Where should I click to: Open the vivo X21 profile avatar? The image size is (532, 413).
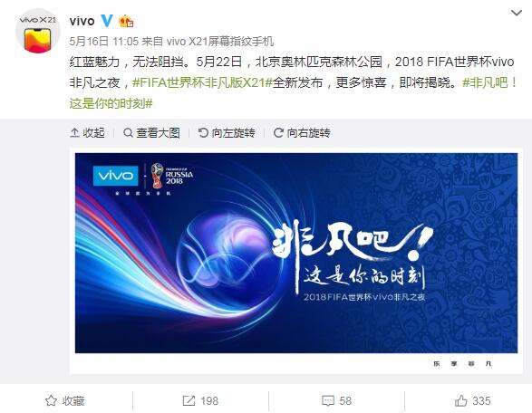[x=38, y=31]
